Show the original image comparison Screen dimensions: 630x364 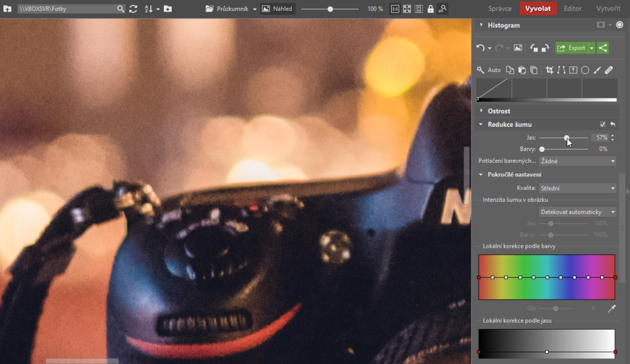click(518, 48)
